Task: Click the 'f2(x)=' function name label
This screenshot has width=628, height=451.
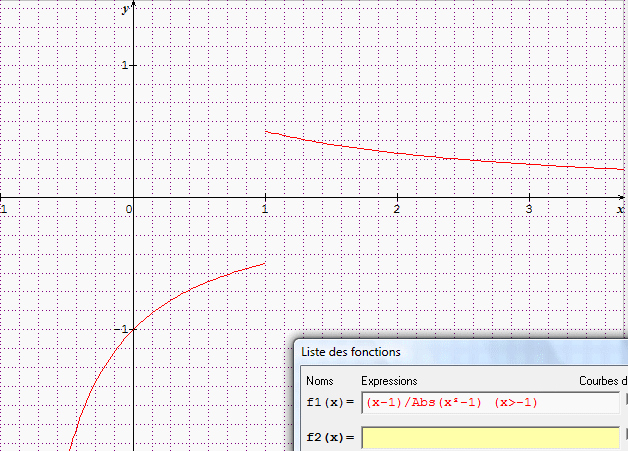Action: (x=330, y=437)
